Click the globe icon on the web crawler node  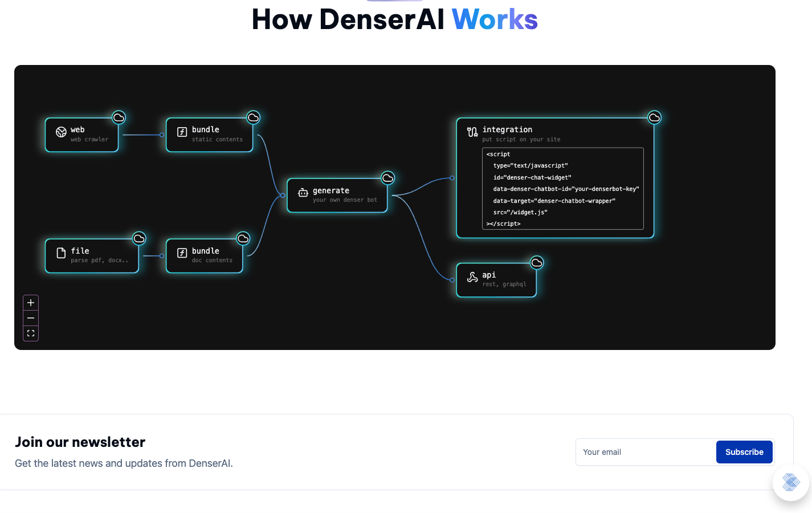pyautogui.click(x=61, y=132)
